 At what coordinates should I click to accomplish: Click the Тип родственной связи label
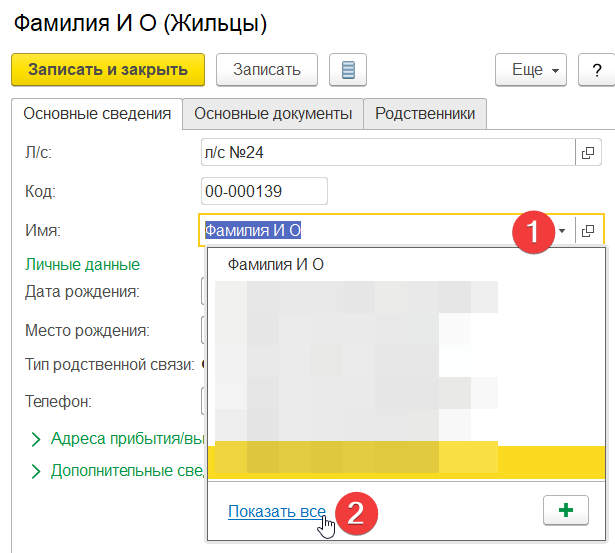110,365
